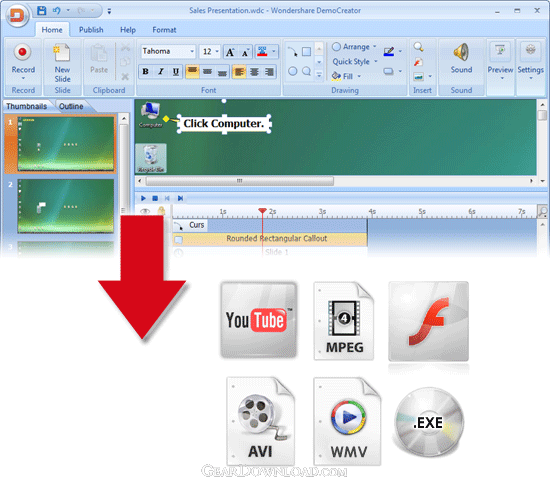Image resolution: width=550 pixels, height=480 pixels.
Task: Align text to bottom
Action: pyautogui.click(x=222, y=72)
